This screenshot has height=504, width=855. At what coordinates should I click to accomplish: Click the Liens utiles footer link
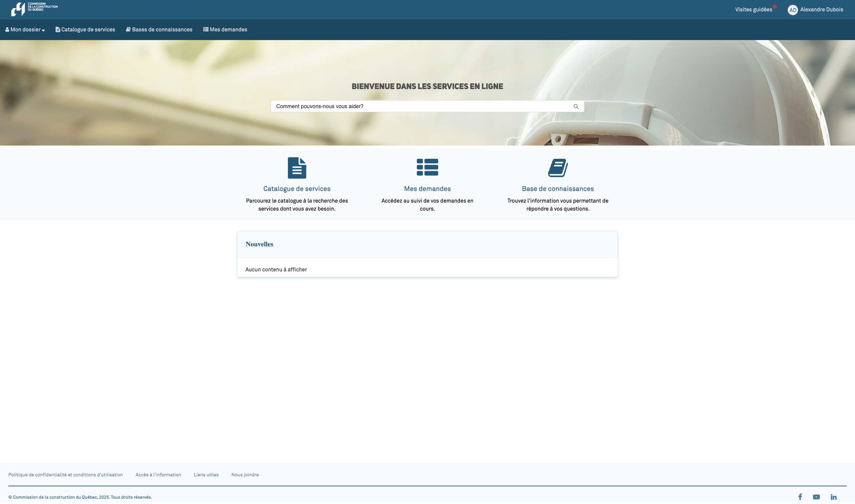(206, 475)
